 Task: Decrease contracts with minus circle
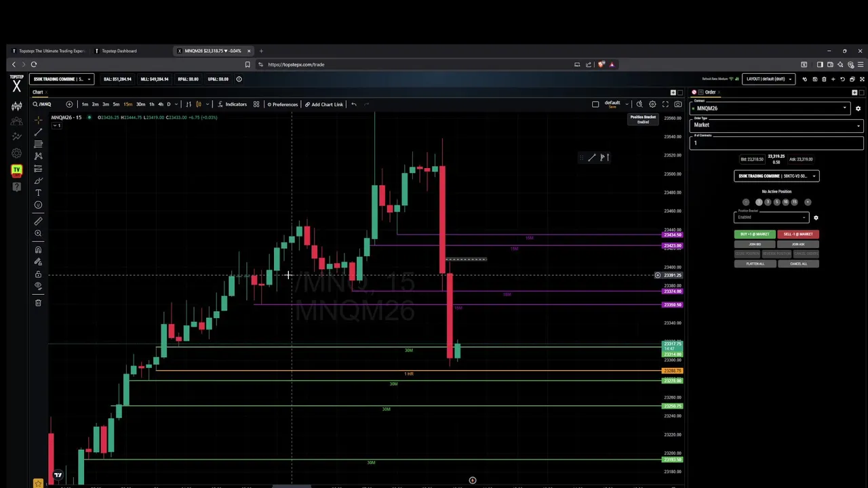click(746, 202)
